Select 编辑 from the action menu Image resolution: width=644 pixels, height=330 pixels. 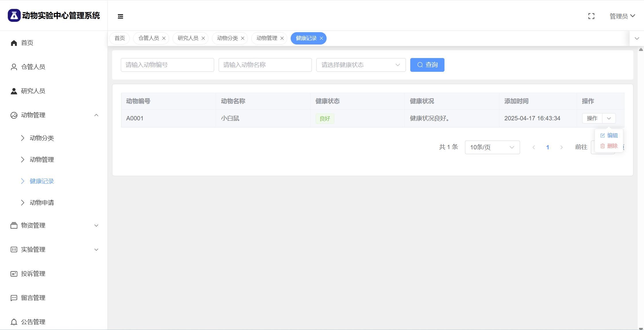pos(609,135)
